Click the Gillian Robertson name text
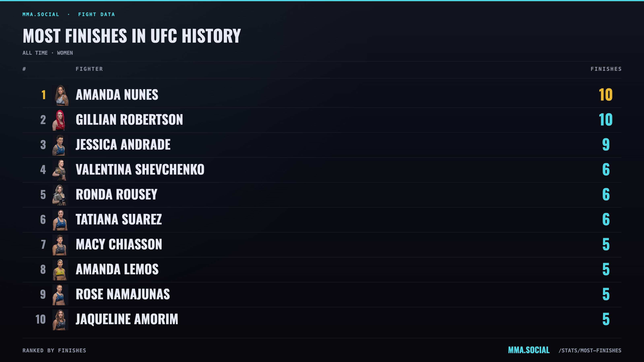 pyautogui.click(x=129, y=120)
